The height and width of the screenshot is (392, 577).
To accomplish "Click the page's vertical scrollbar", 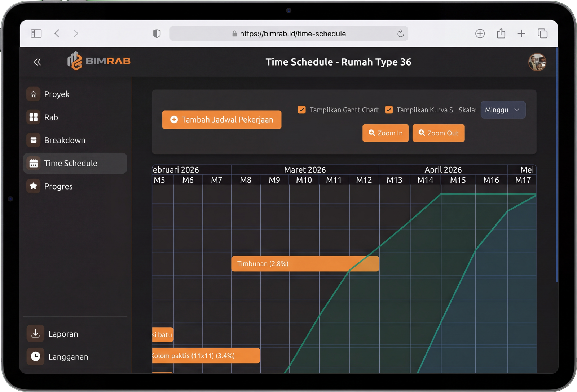I will (x=557, y=165).
